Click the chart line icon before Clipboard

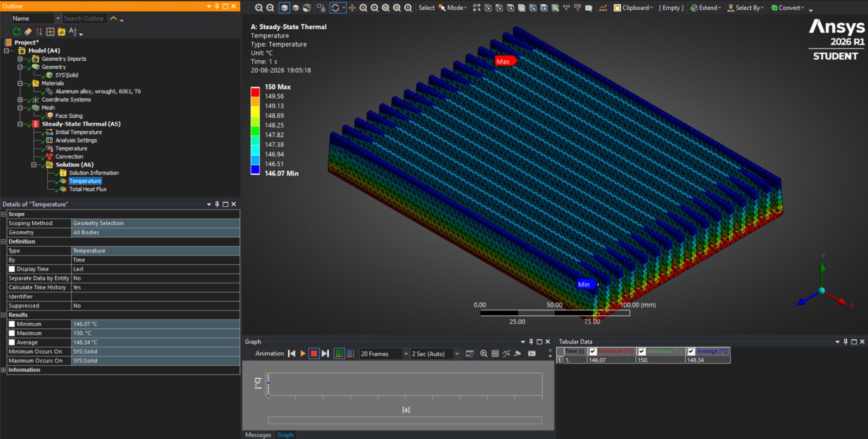[603, 8]
